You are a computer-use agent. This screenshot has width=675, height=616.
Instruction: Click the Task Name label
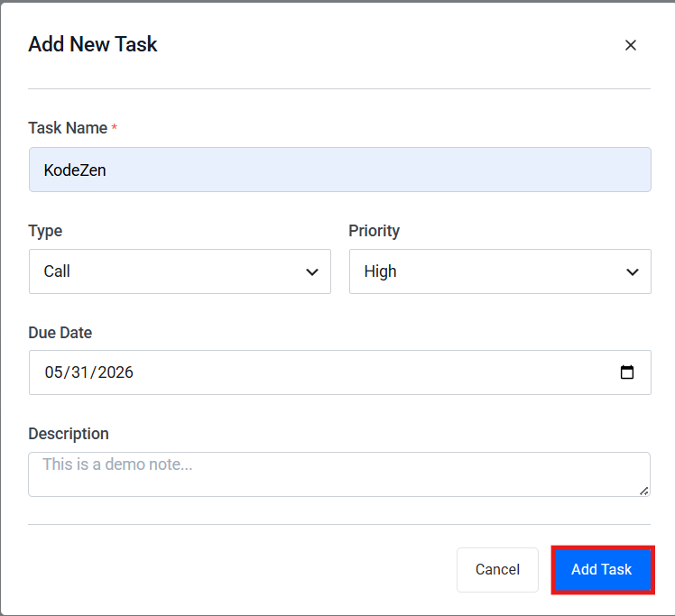tap(68, 128)
